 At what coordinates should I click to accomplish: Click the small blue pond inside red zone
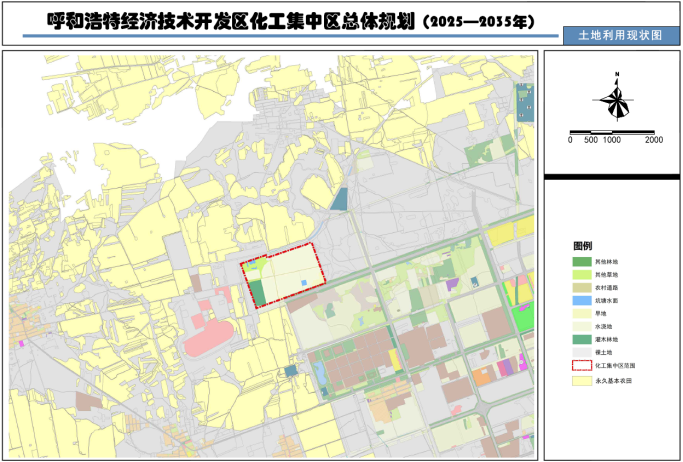coord(303,283)
